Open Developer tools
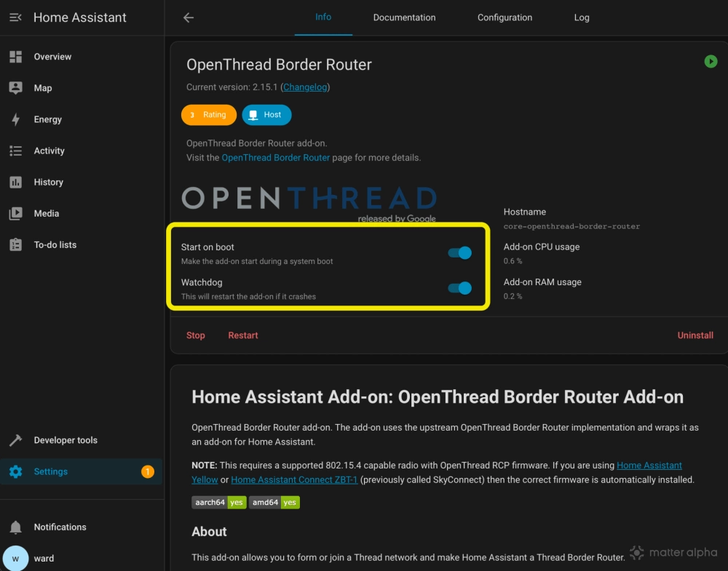Viewport: 728px width, 571px height. tap(65, 440)
